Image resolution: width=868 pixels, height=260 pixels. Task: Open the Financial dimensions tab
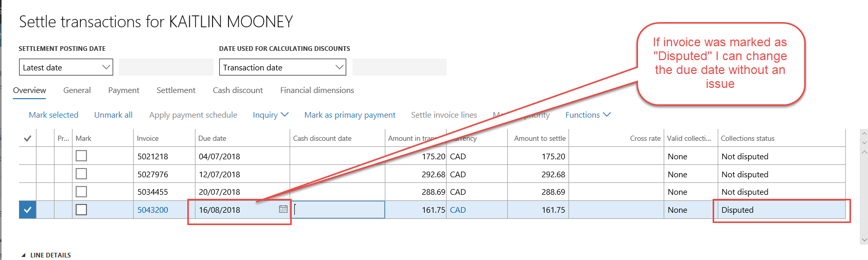pos(317,90)
